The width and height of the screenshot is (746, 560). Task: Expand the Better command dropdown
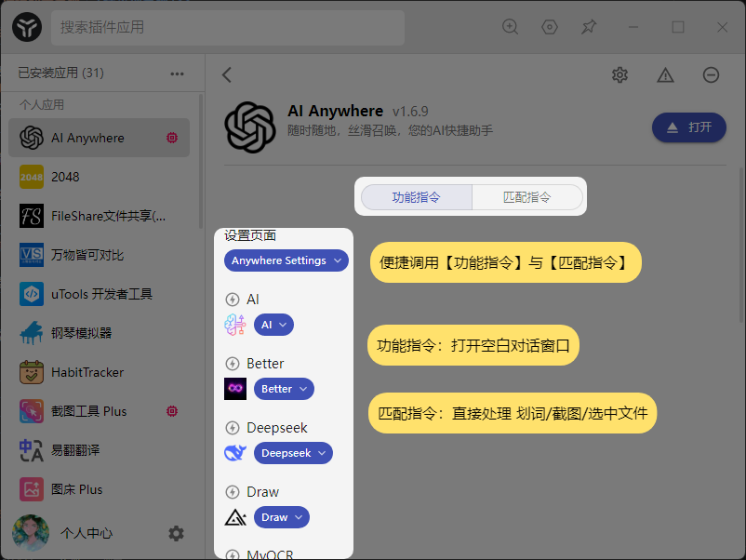click(x=284, y=389)
